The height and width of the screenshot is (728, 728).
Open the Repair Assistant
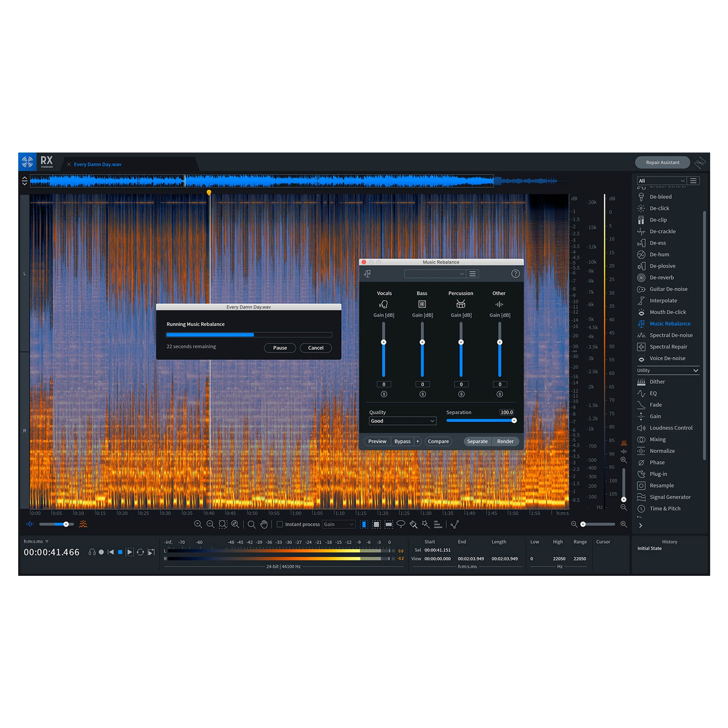click(662, 162)
